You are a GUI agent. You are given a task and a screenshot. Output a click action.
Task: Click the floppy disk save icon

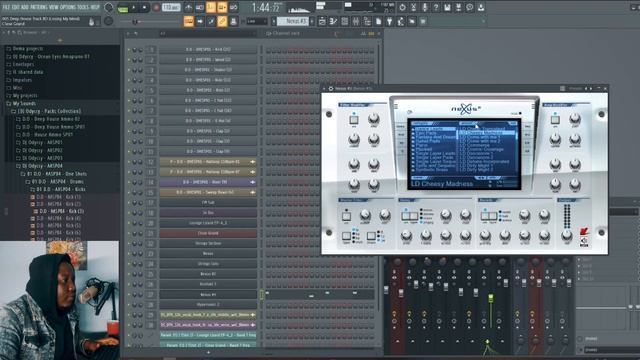(x=447, y=7)
